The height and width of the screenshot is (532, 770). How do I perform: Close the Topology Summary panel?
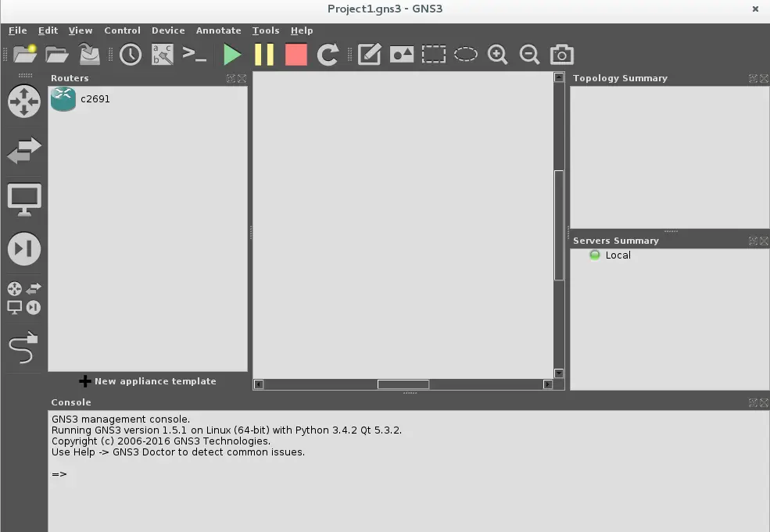(x=764, y=79)
